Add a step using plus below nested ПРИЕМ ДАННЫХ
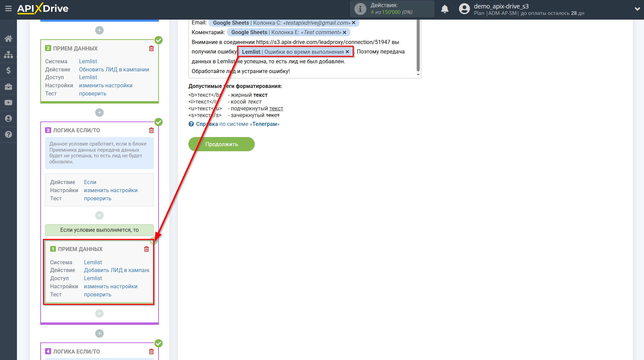Image resolution: width=644 pixels, height=360 pixels. click(99, 313)
